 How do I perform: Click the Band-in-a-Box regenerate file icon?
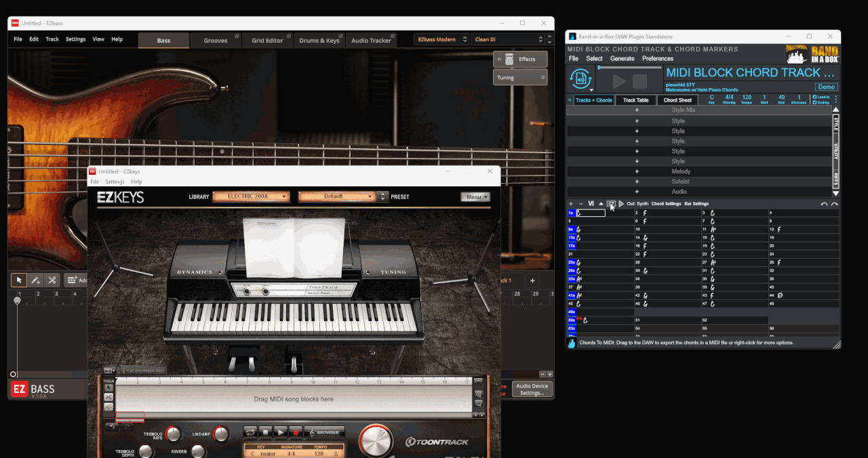click(x=580, y=77)
